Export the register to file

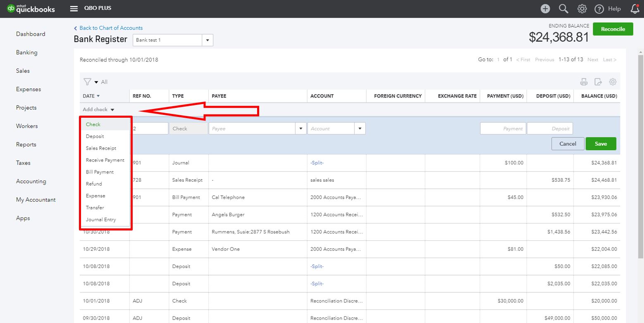598,82
